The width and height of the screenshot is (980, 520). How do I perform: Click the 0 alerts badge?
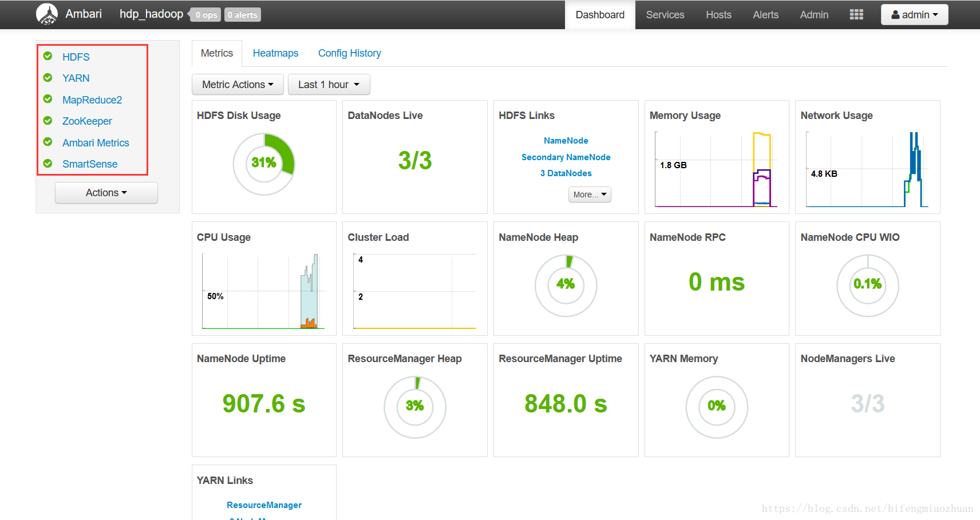click(243, 15)
